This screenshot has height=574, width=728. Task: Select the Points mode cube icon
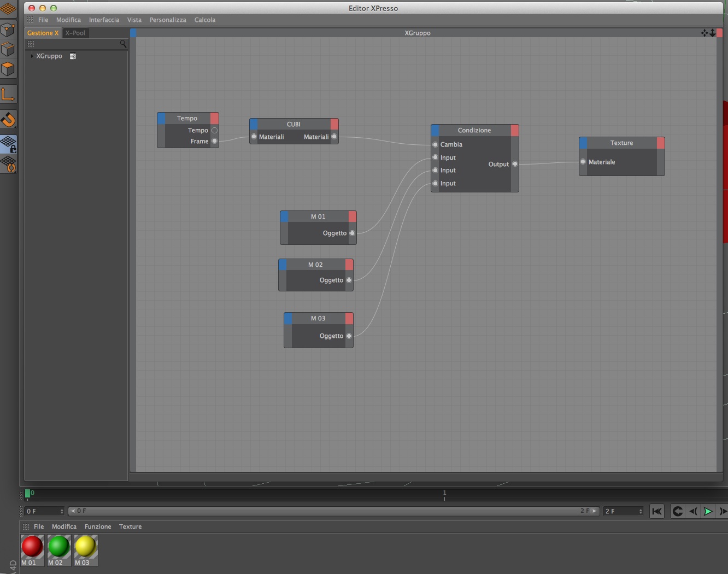[x=8, y=30]
